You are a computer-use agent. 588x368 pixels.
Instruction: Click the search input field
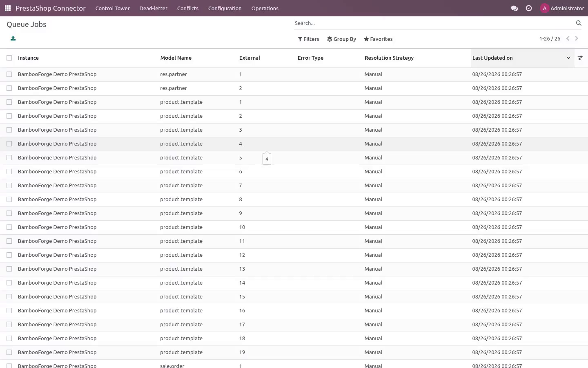click(x=434, y=23)
